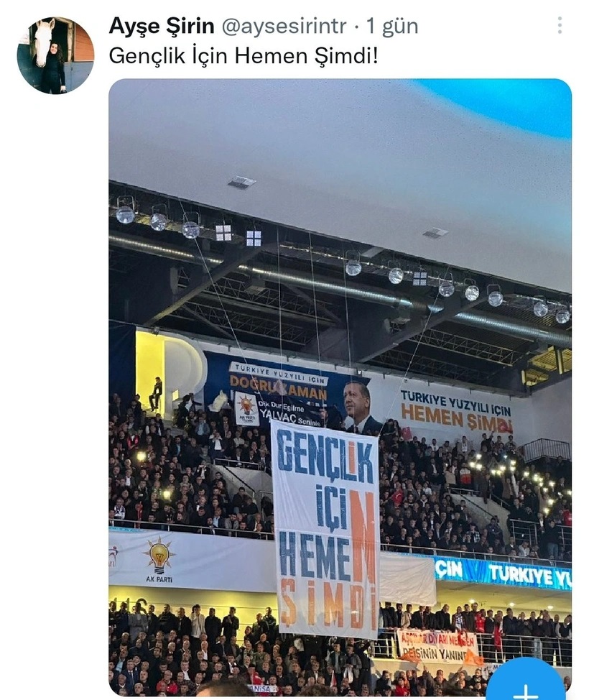The image size is (589, 700).
Task: Open the attached stadium photo full size
Action: point(340,387)
